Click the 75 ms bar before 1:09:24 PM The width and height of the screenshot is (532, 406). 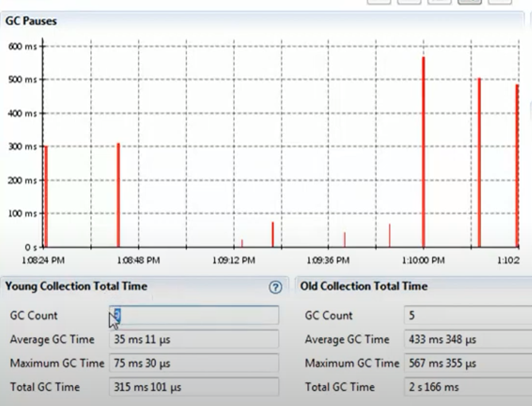click(x=273, y=235)
